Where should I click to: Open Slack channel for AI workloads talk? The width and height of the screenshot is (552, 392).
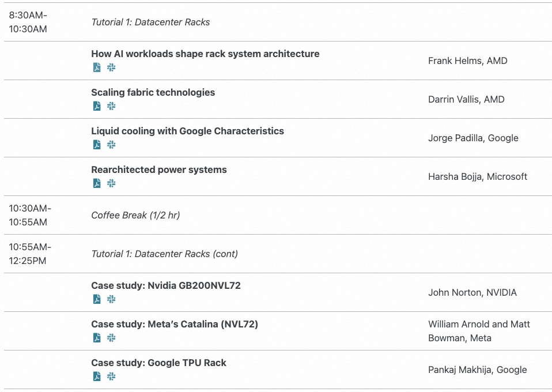click(111, 67)
